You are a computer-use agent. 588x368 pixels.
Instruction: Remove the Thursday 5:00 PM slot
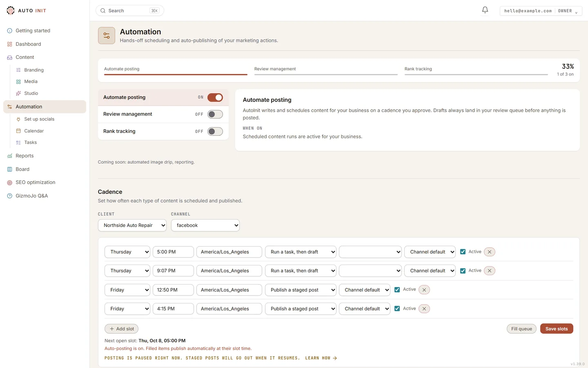point(490,252)
